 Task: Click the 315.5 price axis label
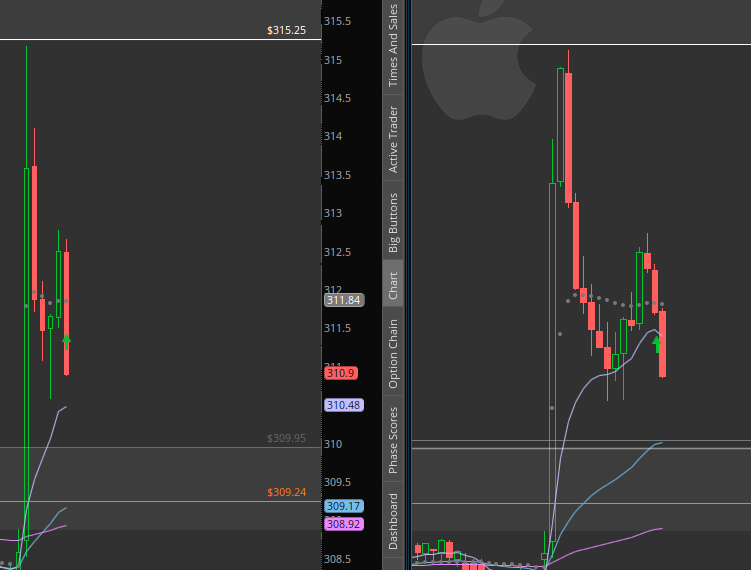pyautogui.click(x=337, y=21)
